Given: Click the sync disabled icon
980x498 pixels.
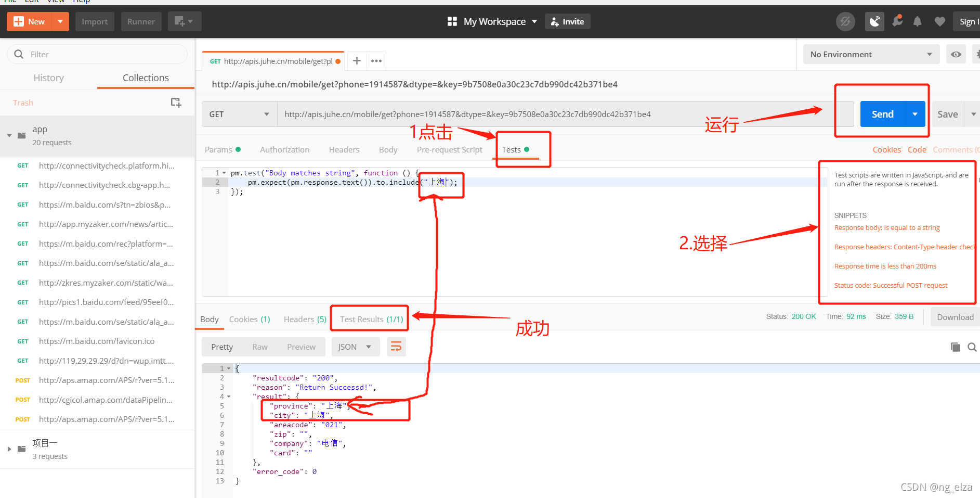Looking at the screenshot, I should (x=845, y=21).
